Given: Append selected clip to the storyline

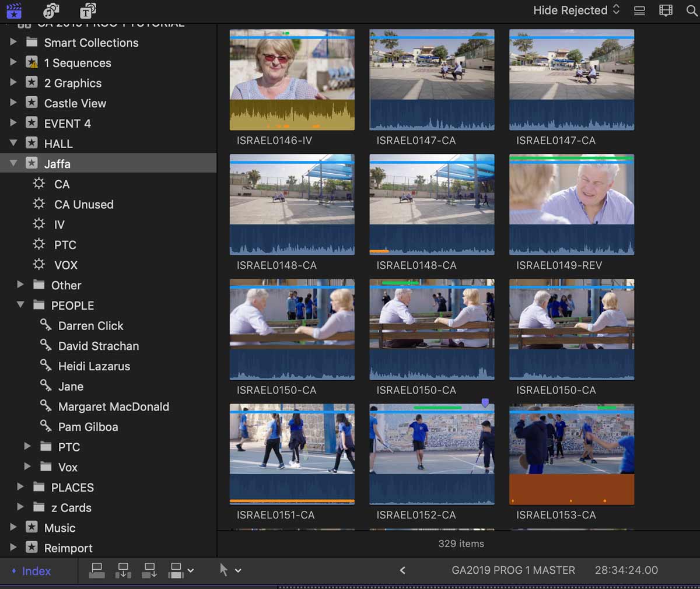Looking at the screenshot, I should click(149, 570).
